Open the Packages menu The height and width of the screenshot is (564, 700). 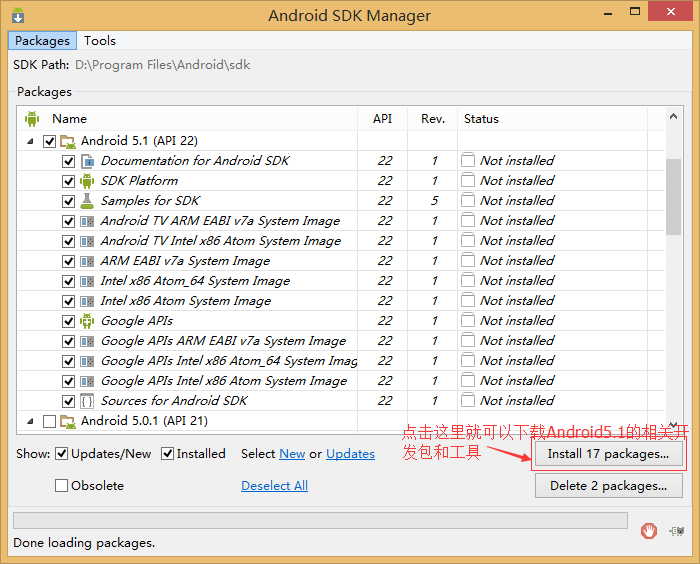click(42, 41)
